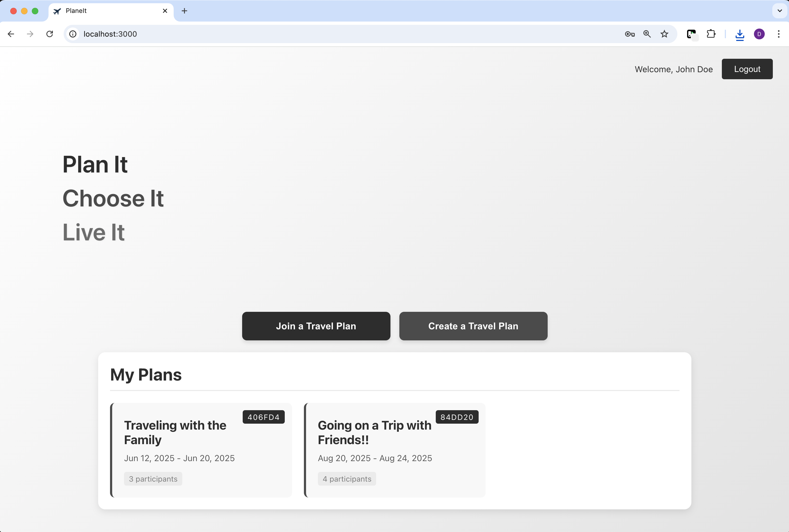Click the zoom magnifier icon

(647, 34)
